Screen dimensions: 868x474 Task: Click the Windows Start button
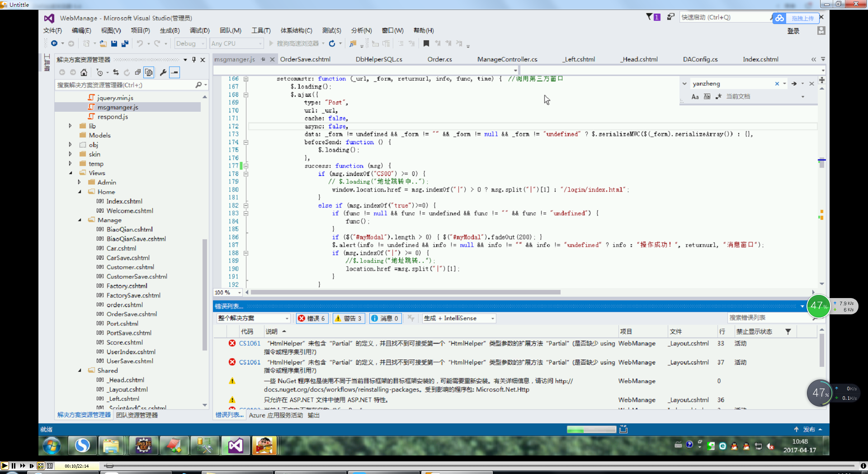click(x=52, y=446)
